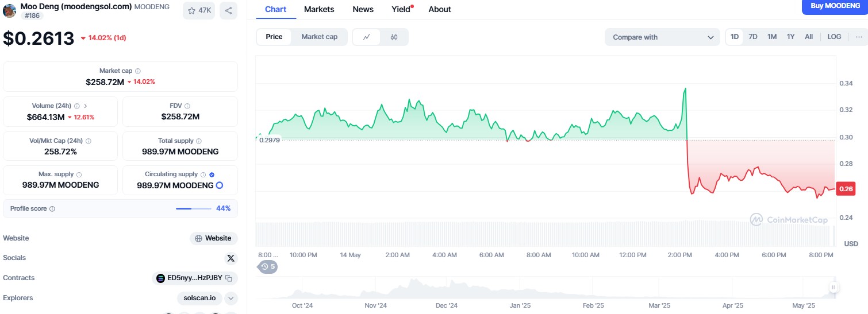868x314 pixels.
Task: Click Market cap info icon
Action: 138,71
